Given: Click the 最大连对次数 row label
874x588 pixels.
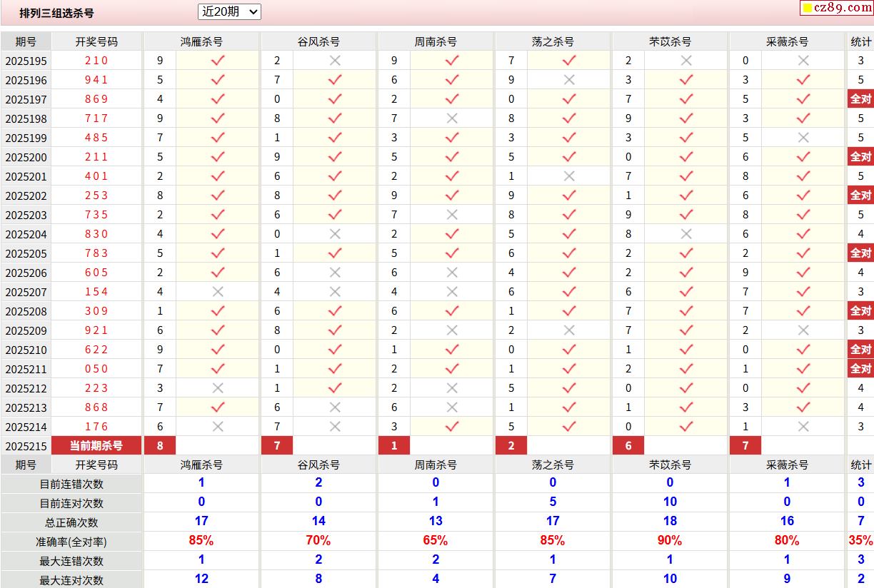Looking at the screenshot, I should 71,580.
